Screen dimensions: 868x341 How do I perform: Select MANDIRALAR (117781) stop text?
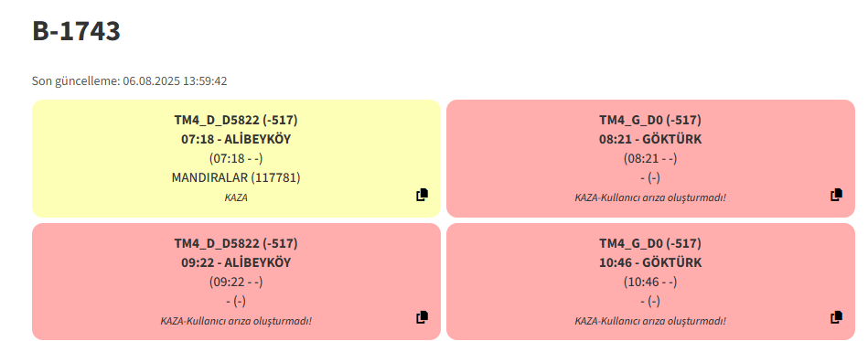(x=236, y=177)
